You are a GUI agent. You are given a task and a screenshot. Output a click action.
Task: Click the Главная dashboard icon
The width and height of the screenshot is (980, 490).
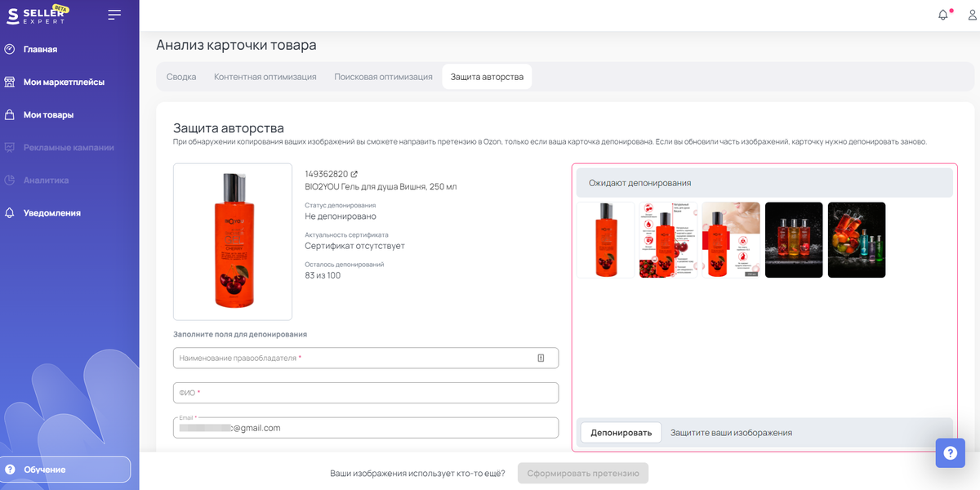point(10,49)
